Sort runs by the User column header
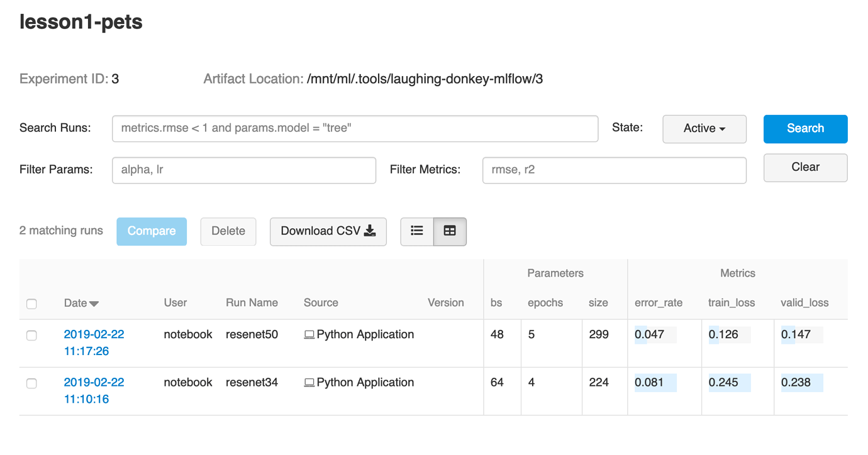 click(175, 302)
